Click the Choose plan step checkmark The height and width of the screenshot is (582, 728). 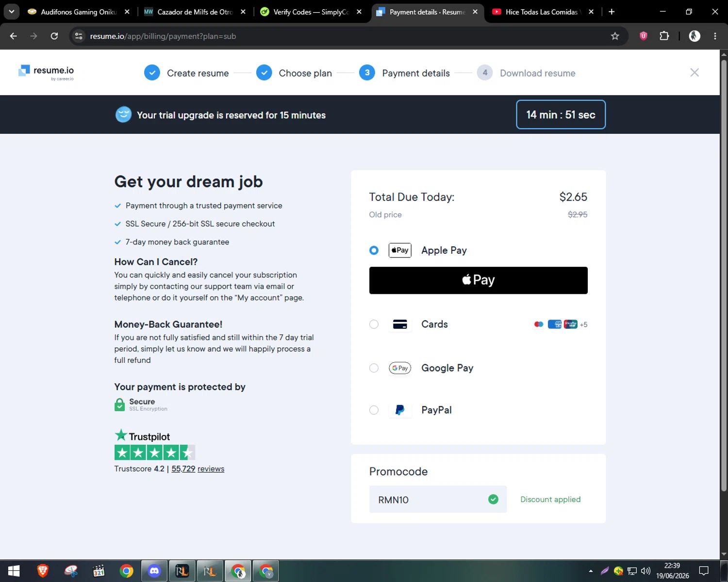[264, 73]
